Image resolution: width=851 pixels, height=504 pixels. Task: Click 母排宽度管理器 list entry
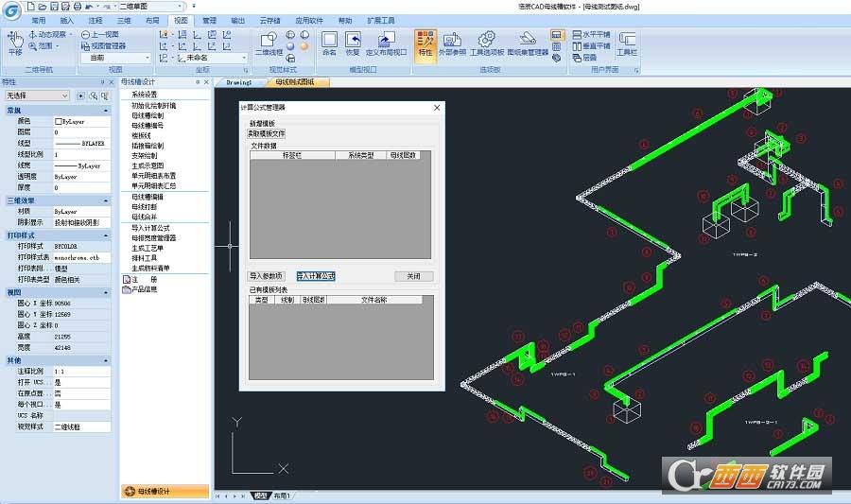coord(154,237)
